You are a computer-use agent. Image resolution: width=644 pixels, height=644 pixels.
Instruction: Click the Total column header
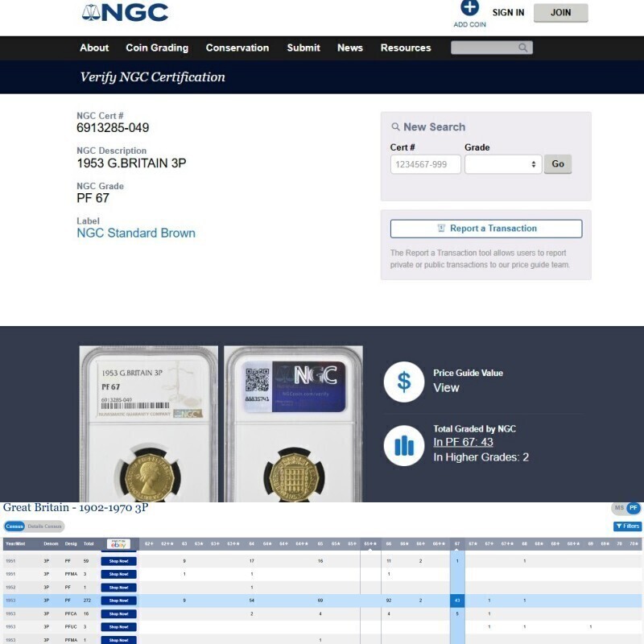click(89, 544)
